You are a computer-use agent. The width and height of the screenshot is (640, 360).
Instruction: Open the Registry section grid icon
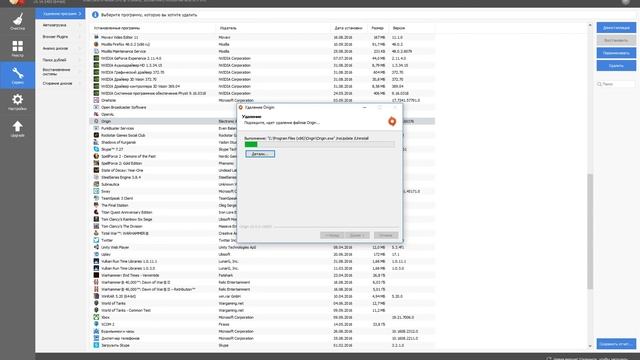tap(18, 46)
